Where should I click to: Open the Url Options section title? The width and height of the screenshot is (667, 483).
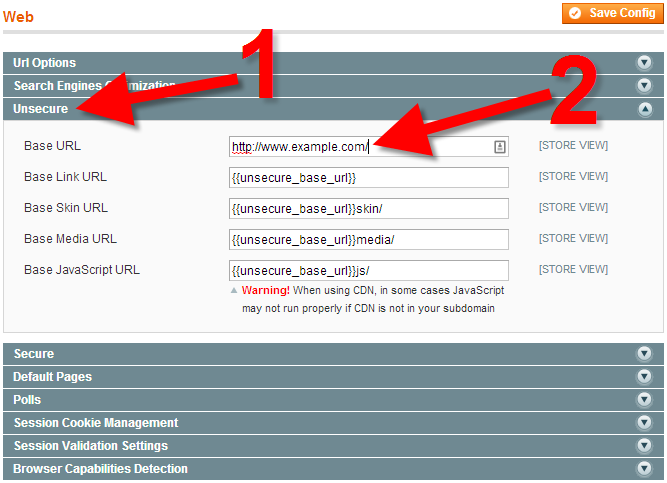[x=44, y=63]
